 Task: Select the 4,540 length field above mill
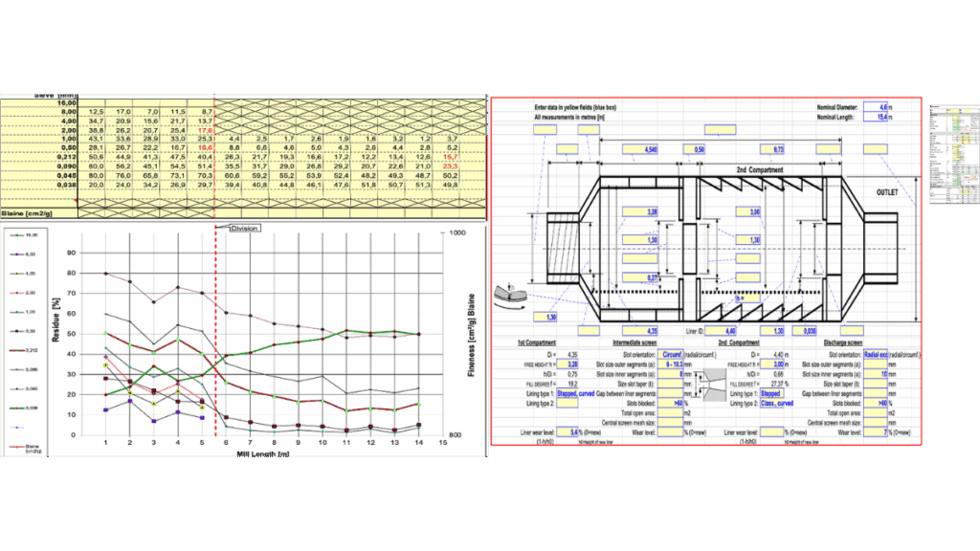tap(650, 150)
